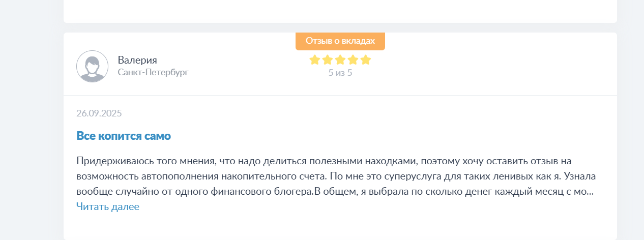Select the fourth rating star
The width and height of the screenshot is (644, 240).
353,60
